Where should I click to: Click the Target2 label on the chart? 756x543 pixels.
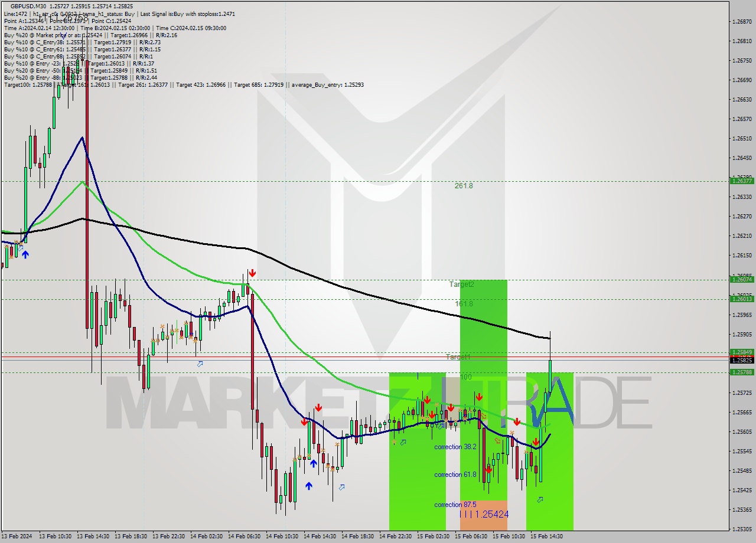tap(462, 284)
